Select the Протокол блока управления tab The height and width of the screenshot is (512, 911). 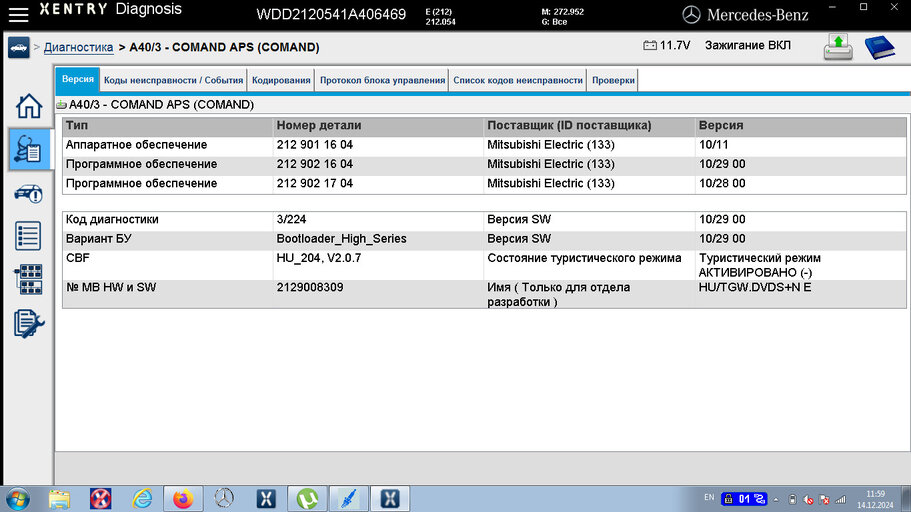pos(382,80)
